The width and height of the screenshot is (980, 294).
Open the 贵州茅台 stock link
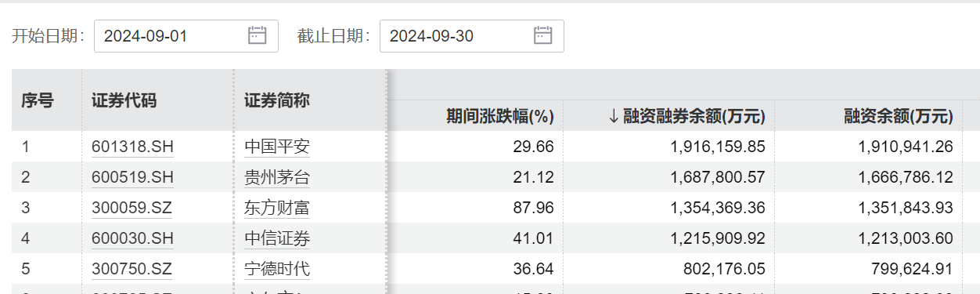coord(277,177)
